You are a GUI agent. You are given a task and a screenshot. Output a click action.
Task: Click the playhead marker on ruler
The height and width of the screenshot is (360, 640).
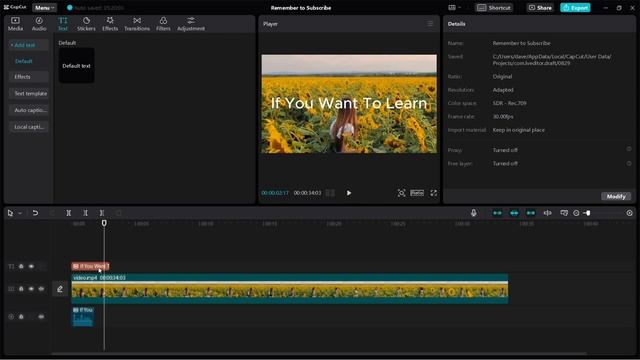[104, 223]
